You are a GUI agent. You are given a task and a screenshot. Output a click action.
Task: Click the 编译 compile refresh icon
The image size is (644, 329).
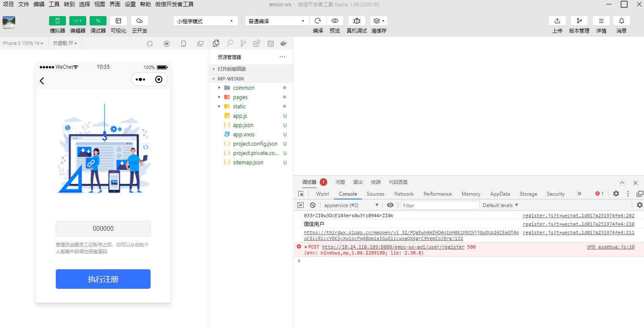tap(318, 21)
